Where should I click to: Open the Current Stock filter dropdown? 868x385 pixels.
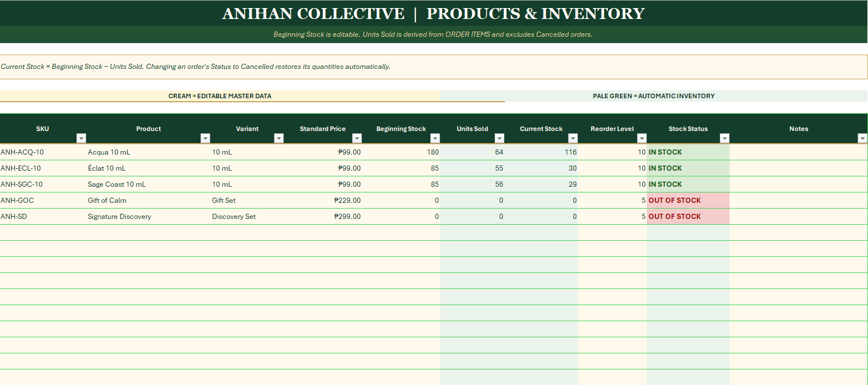click(573, 138)
